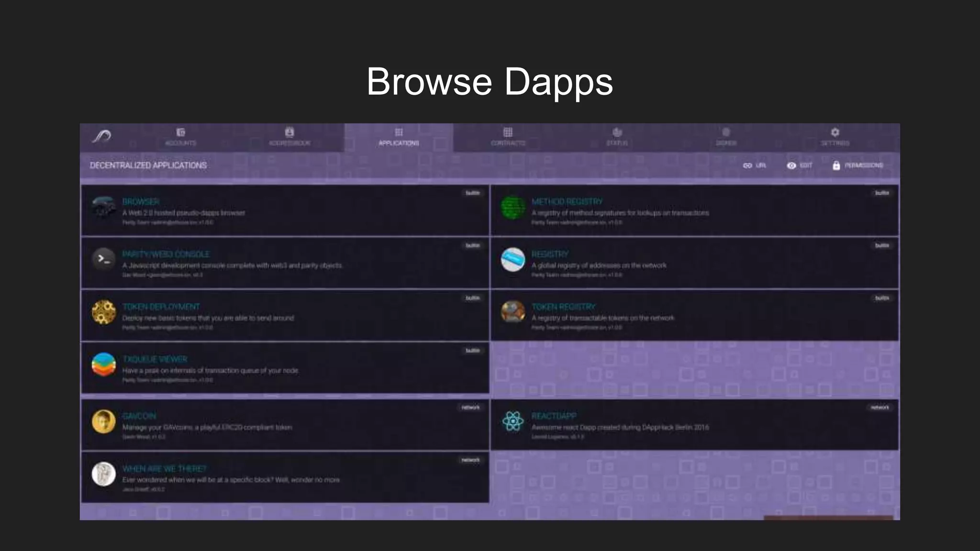This screenshot has width=980, height=551.
Task: Open the GAVcoin avatar icon
Action: [104, 421]
